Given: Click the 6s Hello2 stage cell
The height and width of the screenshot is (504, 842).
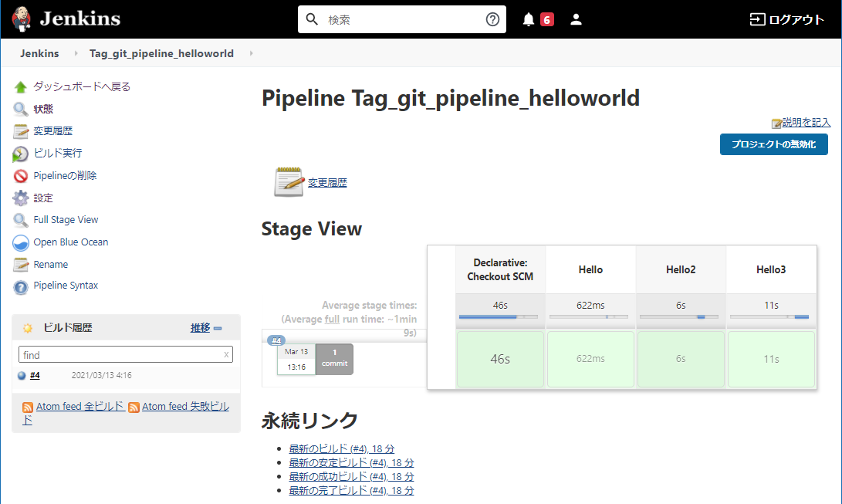Looking at the screenshot, I should coord(681,359).
